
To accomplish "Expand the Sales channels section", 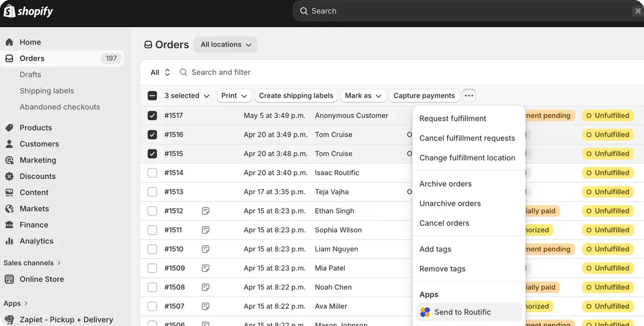I will pyautogui.click(x=32, y=263).
